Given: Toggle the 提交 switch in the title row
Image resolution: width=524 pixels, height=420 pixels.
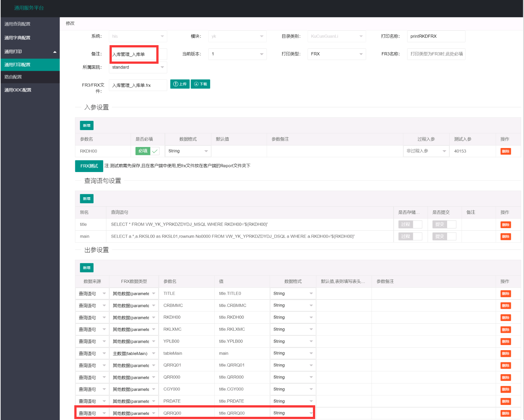Looking at the screenshot, I should tap(444, 224).
